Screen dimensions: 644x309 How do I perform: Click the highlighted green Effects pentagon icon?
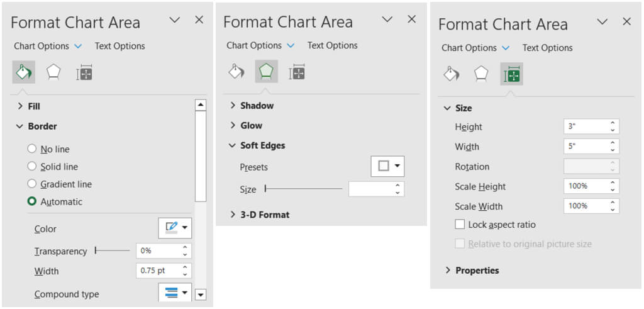coord(267,72)
